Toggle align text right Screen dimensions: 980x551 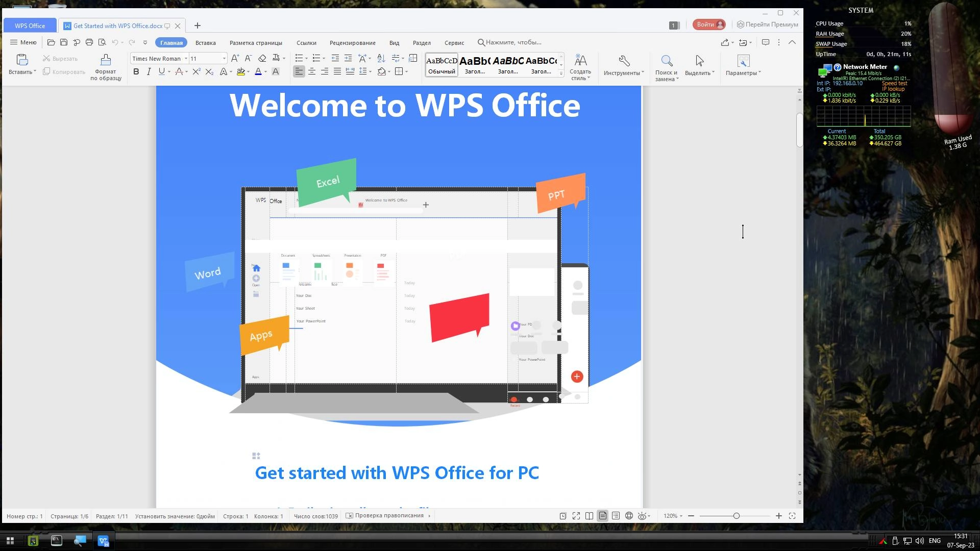pyautogui.click(x=325, y=72)
